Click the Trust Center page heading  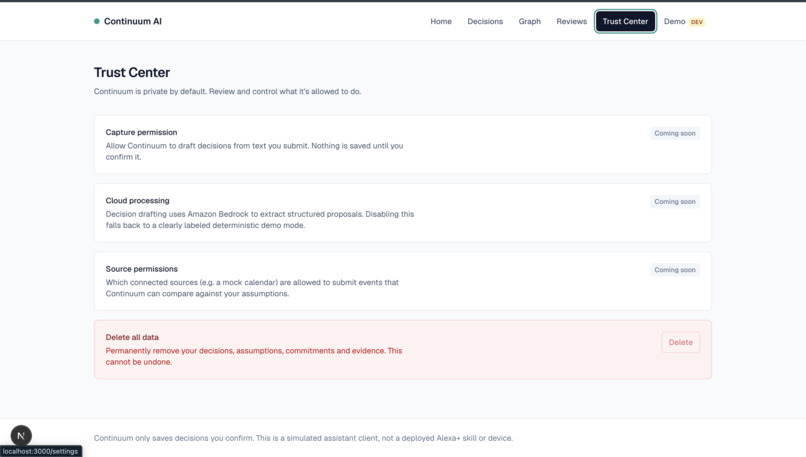click(x=132, y=72)
